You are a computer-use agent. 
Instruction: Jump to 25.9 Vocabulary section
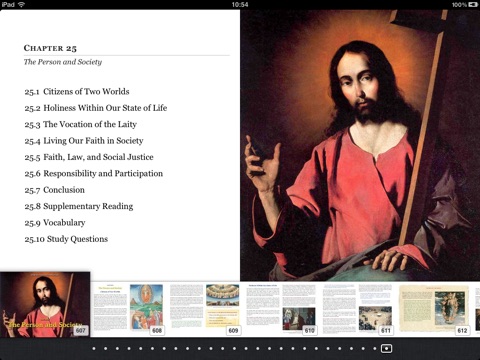55,223
